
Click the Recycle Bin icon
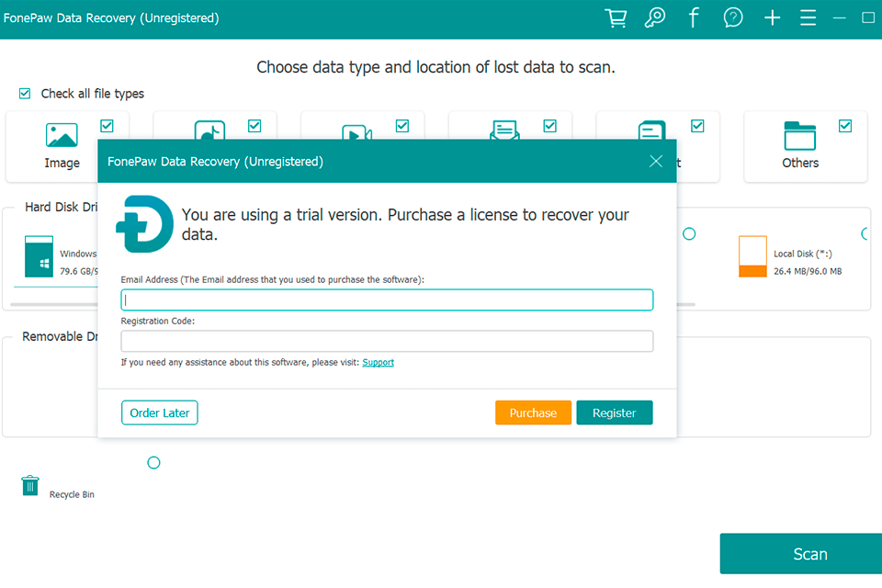tap(29, 484)
